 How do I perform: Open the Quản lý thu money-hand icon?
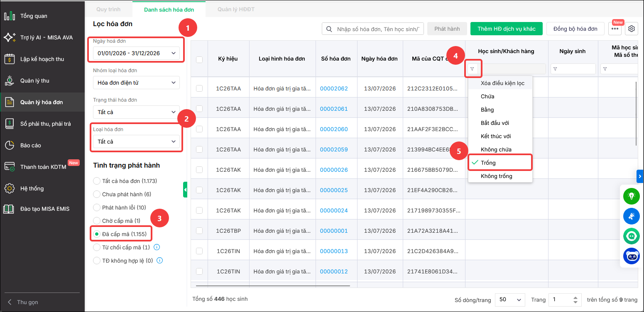pyautogui.click(x=9, y=81)
